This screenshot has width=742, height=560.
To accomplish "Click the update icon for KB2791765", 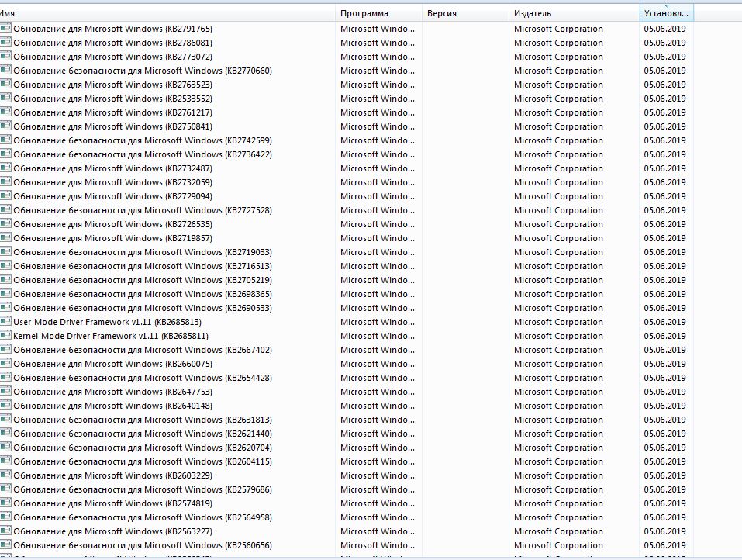I will pos(5,29).
